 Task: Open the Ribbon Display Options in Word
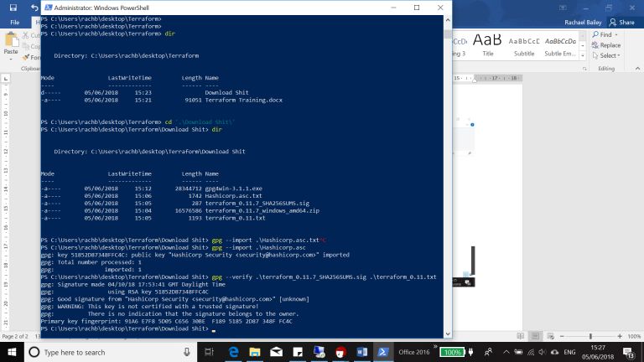(563, 8)
